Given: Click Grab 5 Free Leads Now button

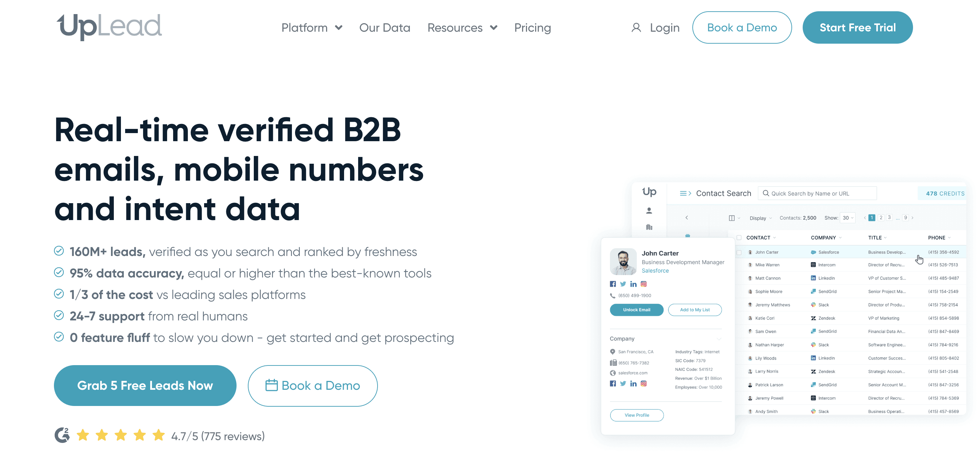Looking at the screenshot, I should [145, 385].
